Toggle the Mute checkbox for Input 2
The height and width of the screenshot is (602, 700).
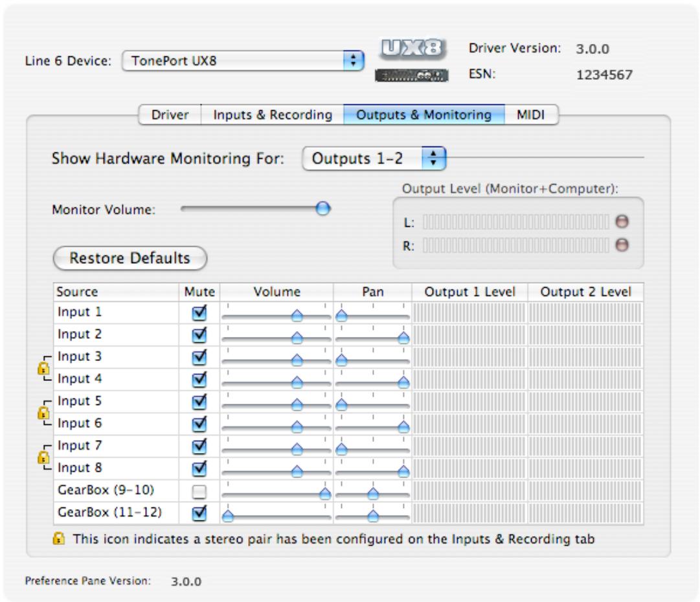(x=199, y=335)
